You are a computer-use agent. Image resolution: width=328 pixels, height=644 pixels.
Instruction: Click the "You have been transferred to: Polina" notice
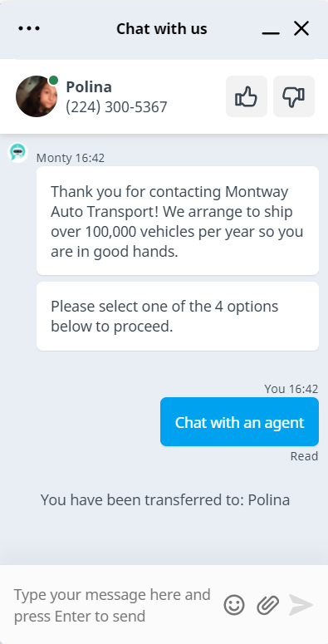pos(165,500)
